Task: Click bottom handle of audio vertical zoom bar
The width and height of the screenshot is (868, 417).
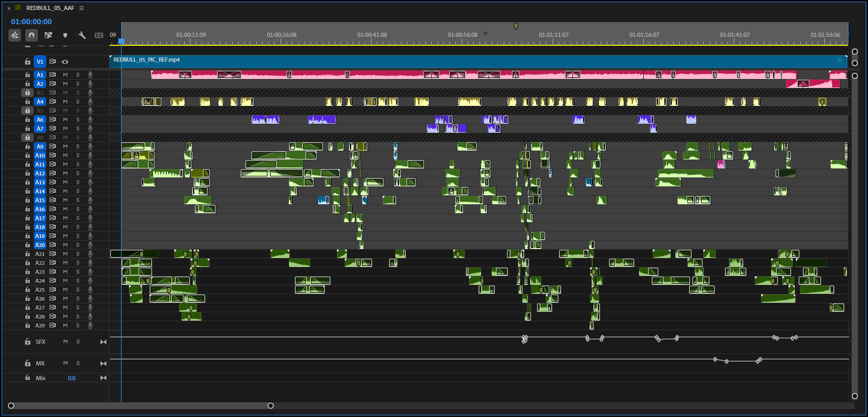Action: (855, 396)
